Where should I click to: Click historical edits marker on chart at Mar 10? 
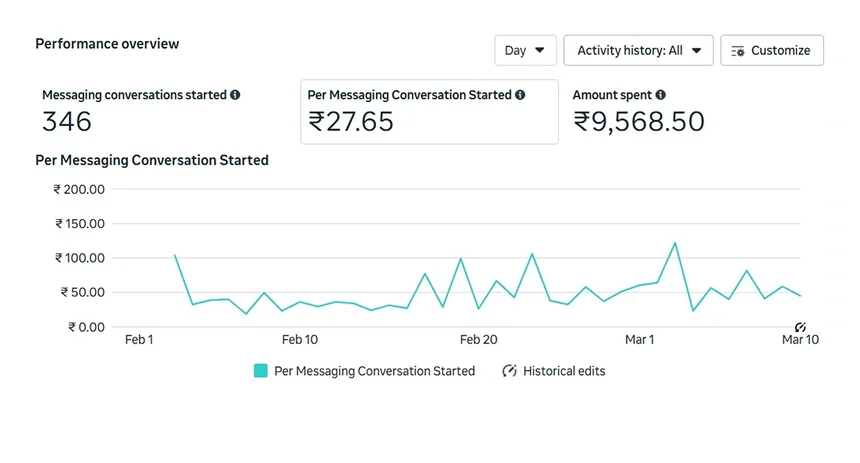tap(800, 328)
